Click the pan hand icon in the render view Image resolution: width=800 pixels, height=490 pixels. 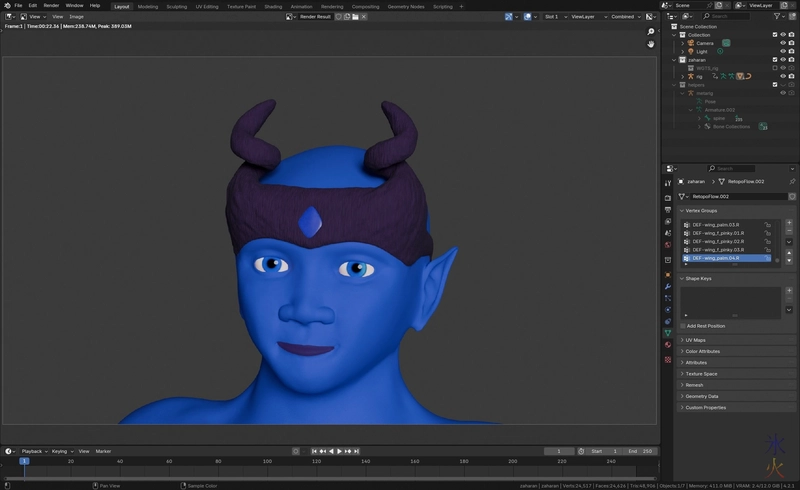[x=650, y=44]
